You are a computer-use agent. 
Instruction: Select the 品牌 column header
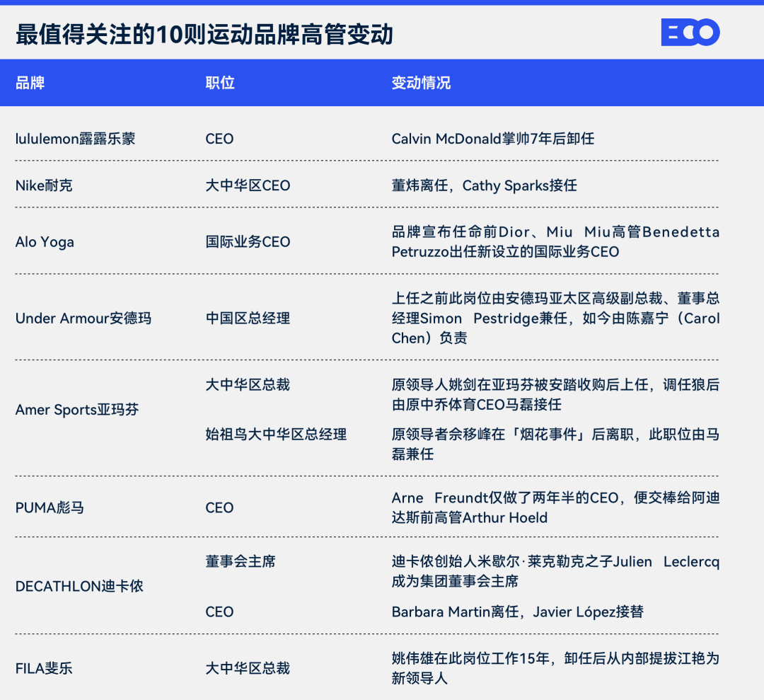[30, 83]
